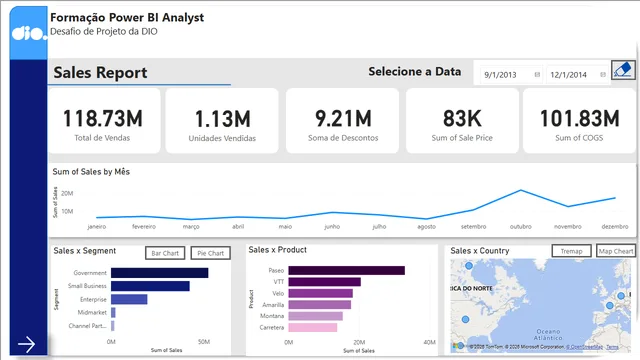Click the outubro peak on line chart
640x360 pixels.
click(521, 190)
